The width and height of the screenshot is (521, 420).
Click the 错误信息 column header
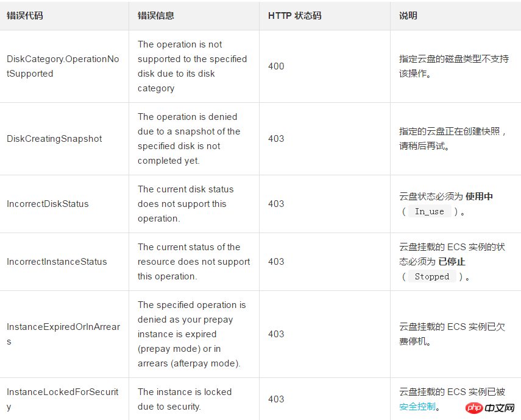[155, 16]
